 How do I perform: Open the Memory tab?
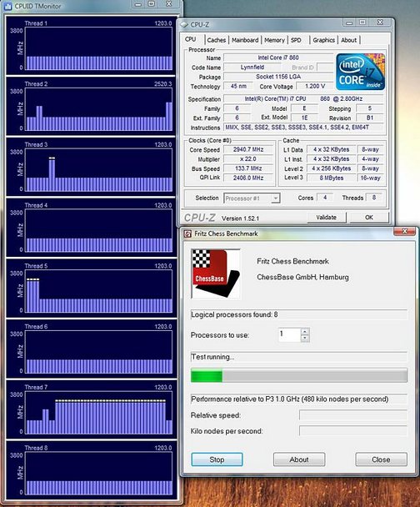(274, 40)
